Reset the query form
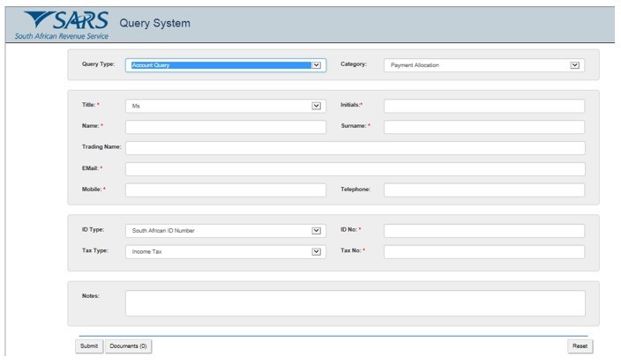Viewport: 621px width, 364px height. pos(580,346)
